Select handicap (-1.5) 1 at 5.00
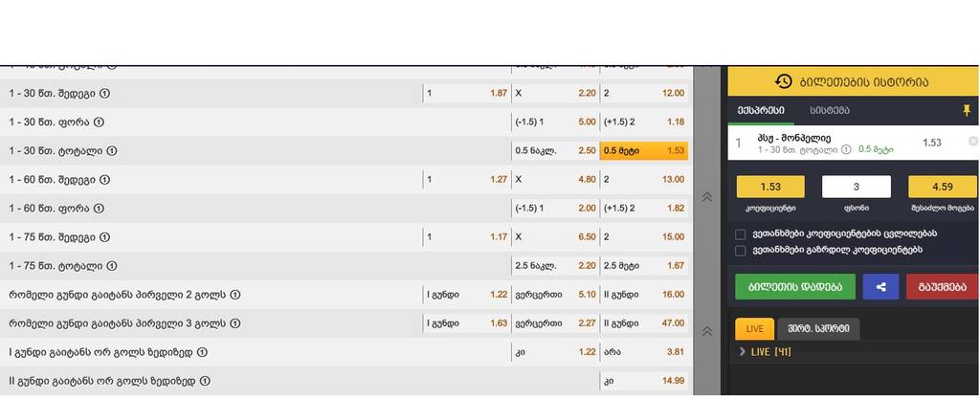The height and width of the screenshot is (400, 980). 555,122
